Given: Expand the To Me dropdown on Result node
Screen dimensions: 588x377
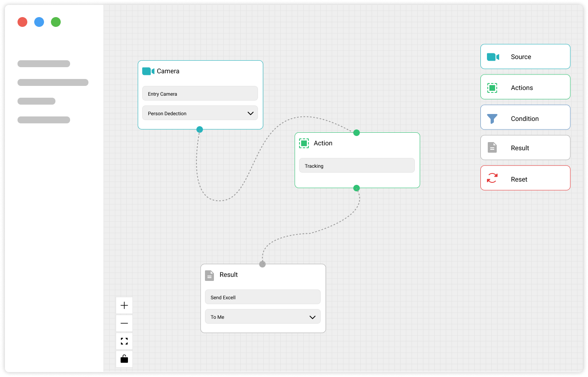Looking at the screenshot, I should pyautogui.click(x=262, y=316).
